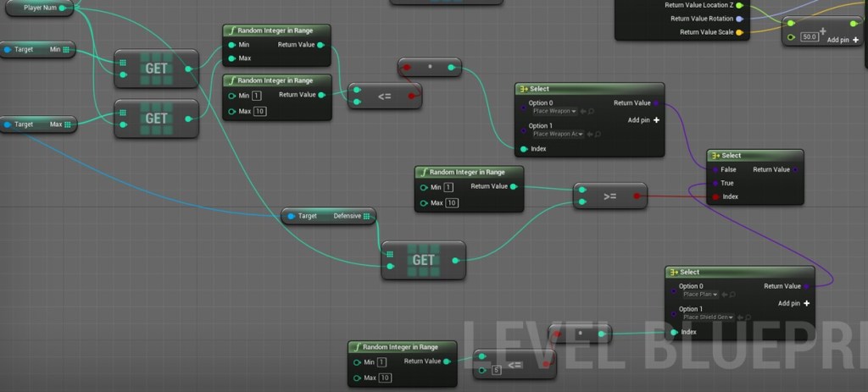
Task: Click the Return Value Rotation pin
Action: 739,19
